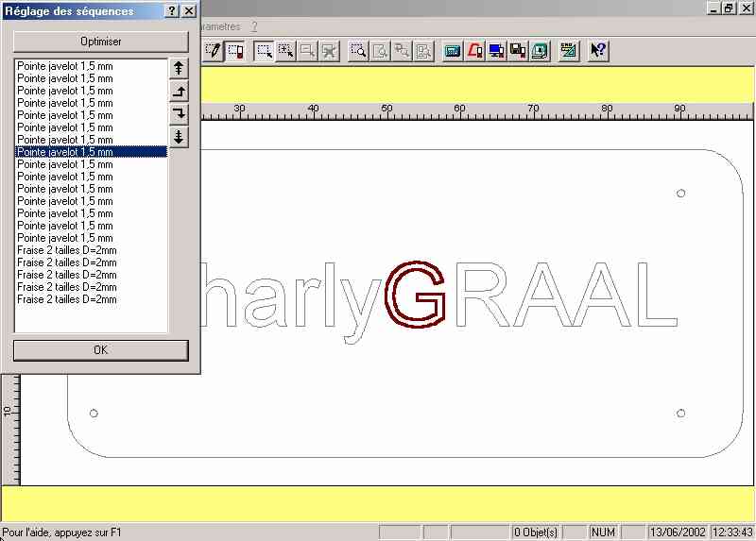Click the red tool-path machining icon
Image resolution: width=756 pixels, height=541 pixels.
[474, 51]
